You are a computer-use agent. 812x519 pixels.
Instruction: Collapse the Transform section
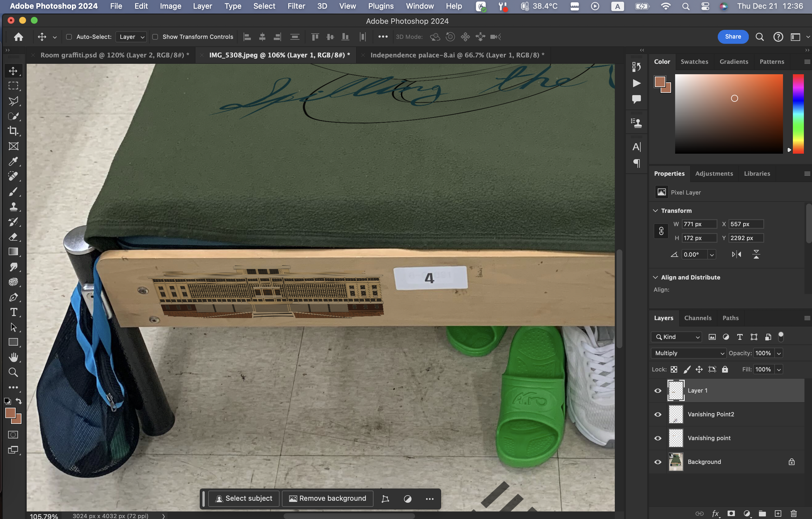(x=655, y=210)
